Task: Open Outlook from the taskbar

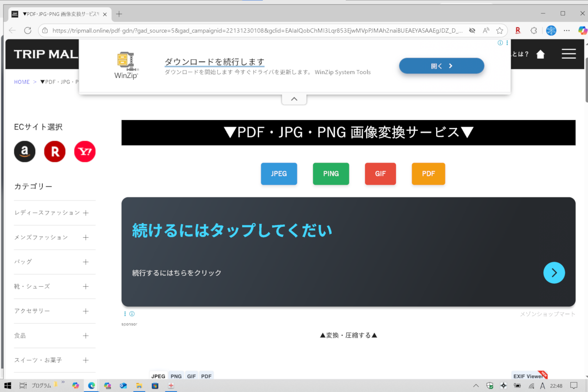Action: (x=123, y=386)
